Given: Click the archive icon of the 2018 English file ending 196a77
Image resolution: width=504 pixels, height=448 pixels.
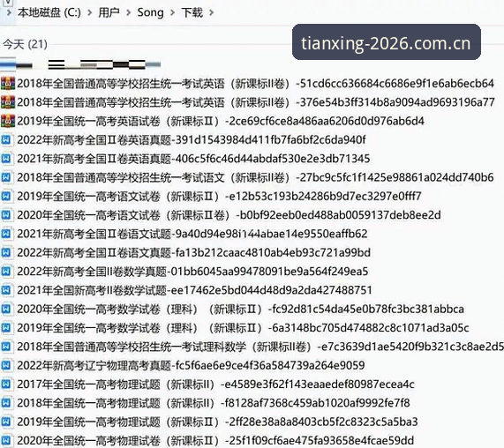Looking at the screenshot, I should pos(8,102).
